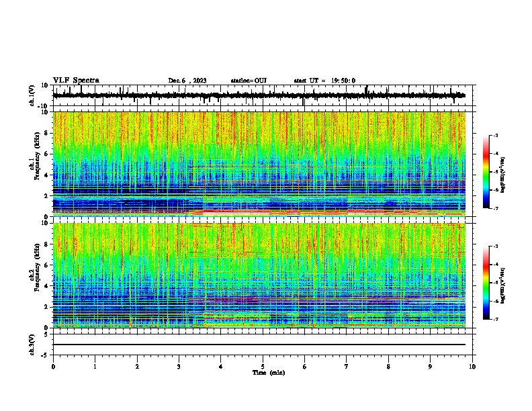Click the "station=OUI" header label
This screenshot has height=411, width=532.
pos(249,81)
